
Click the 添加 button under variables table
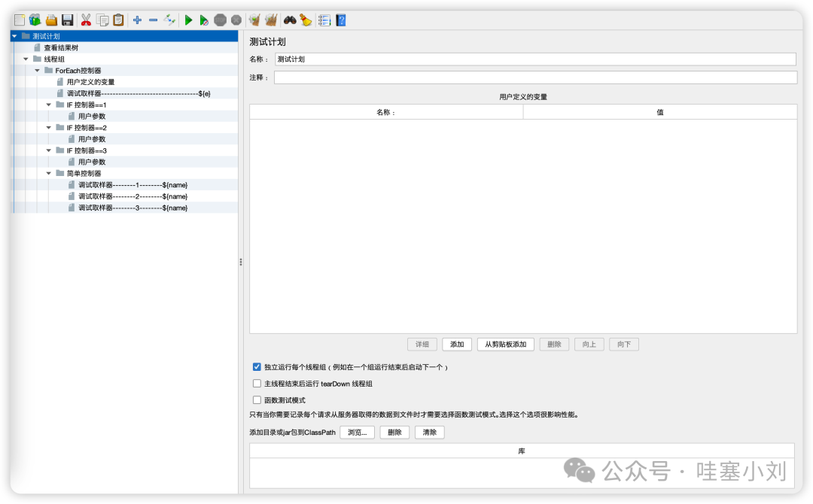457,345
